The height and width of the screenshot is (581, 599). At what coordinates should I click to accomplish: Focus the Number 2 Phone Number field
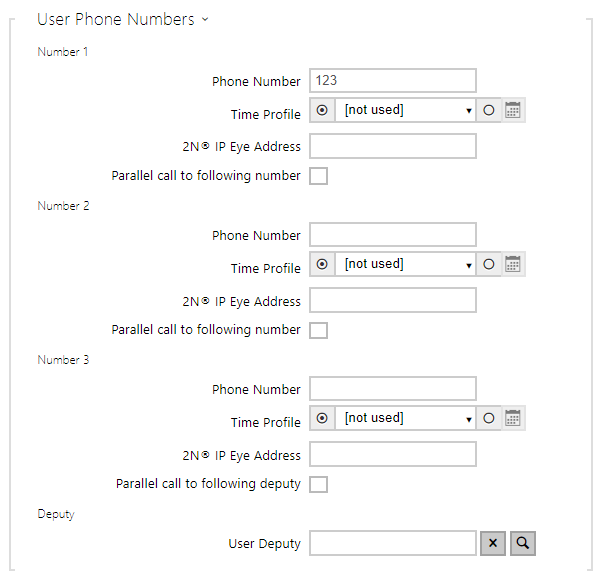click(x=393, y=235)
